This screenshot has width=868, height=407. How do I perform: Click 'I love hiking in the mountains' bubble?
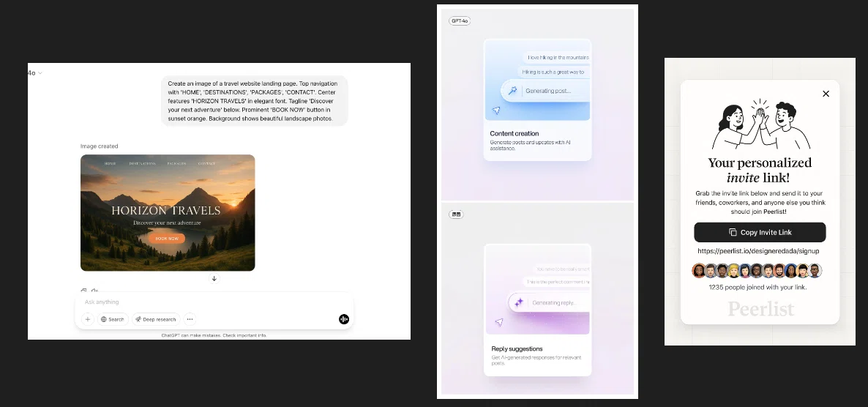coord(556,57)
